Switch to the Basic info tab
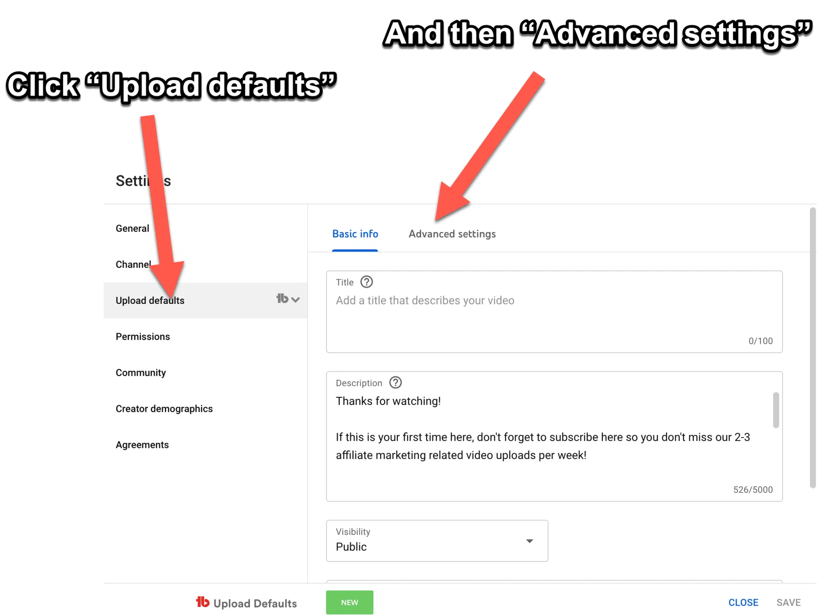 355,234
